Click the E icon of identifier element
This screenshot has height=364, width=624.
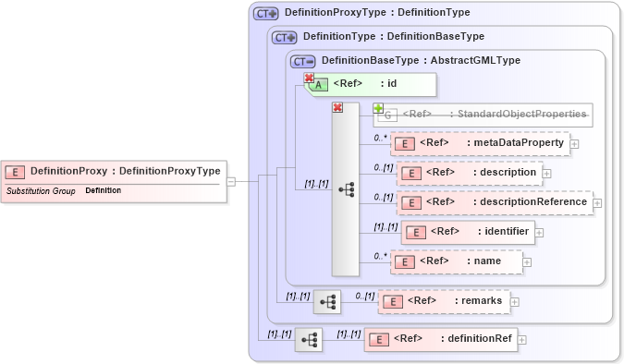416,232
